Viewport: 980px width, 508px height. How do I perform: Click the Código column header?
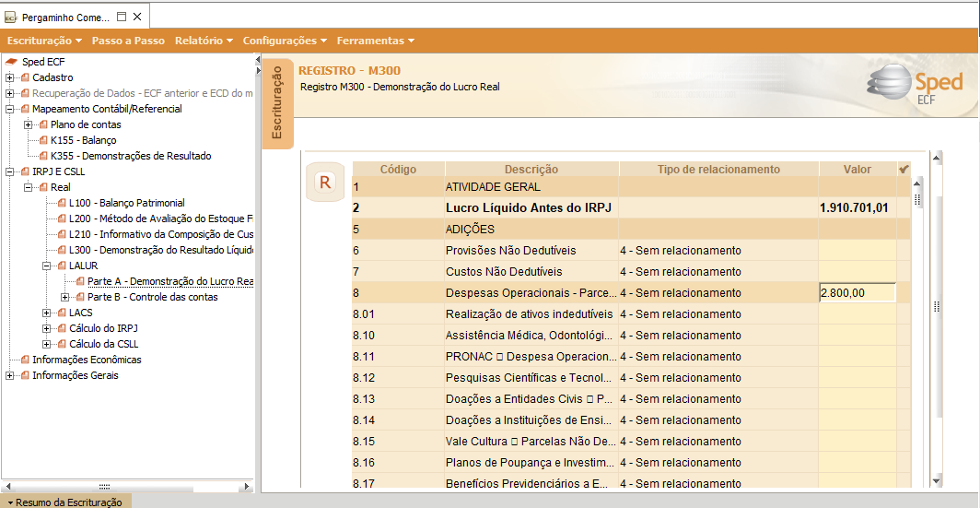click(x=398, y=169)
